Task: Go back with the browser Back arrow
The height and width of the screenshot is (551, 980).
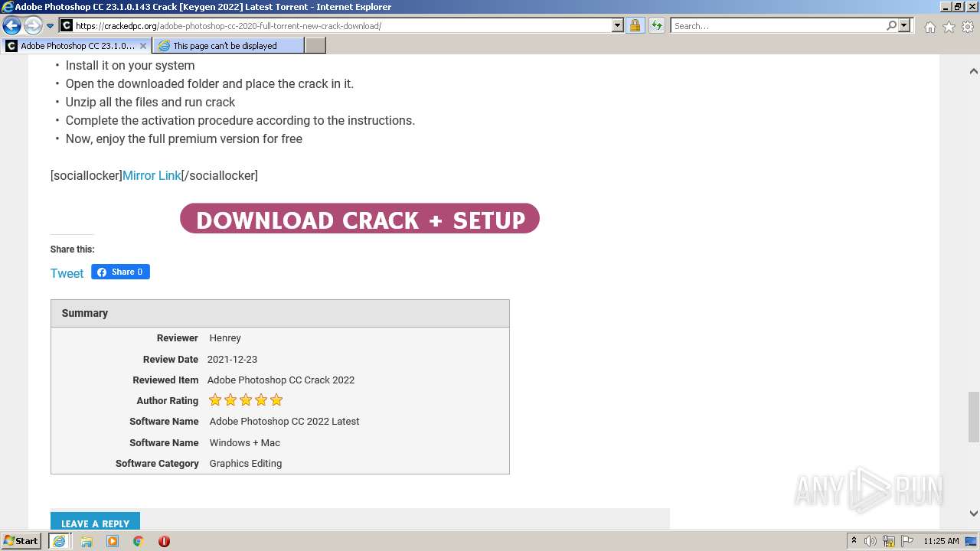Action: point(11,26)
